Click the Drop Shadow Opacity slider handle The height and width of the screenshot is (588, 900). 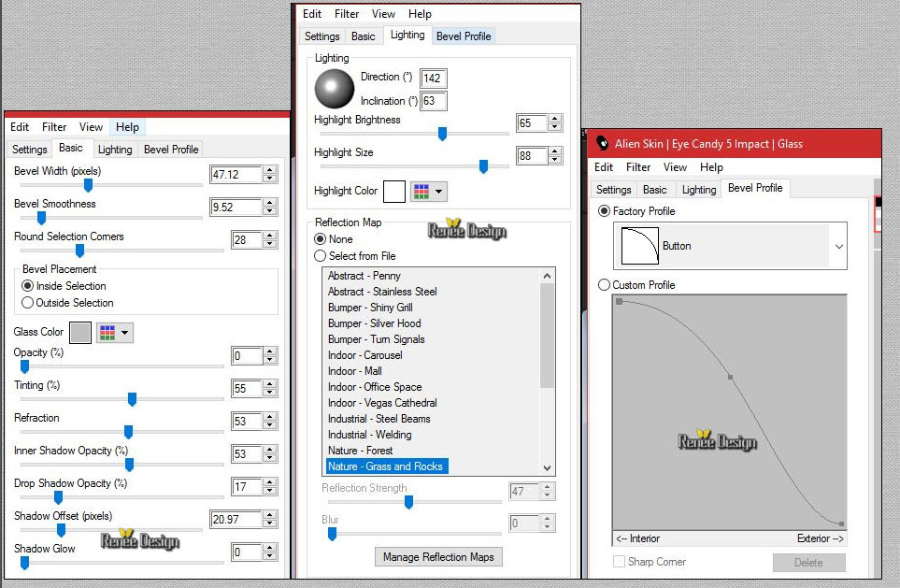click(58, 497)
